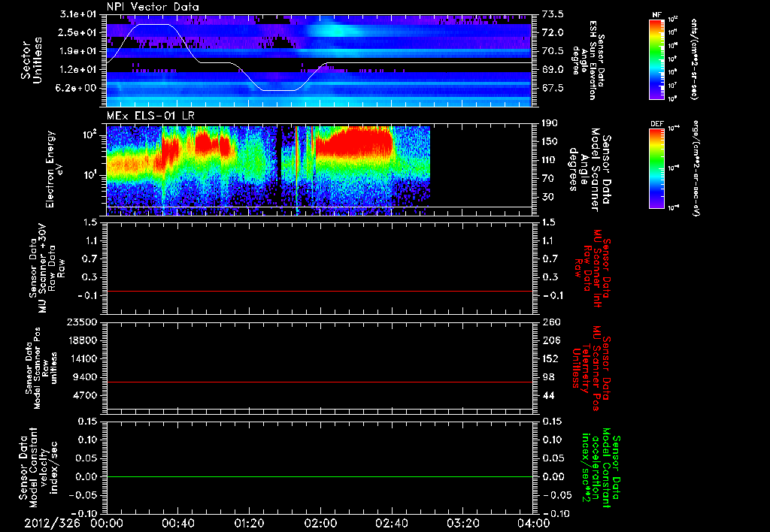Click the 02:00 time axis label
The height and width of the screenshot is (532, 770).
coord(320,523)
